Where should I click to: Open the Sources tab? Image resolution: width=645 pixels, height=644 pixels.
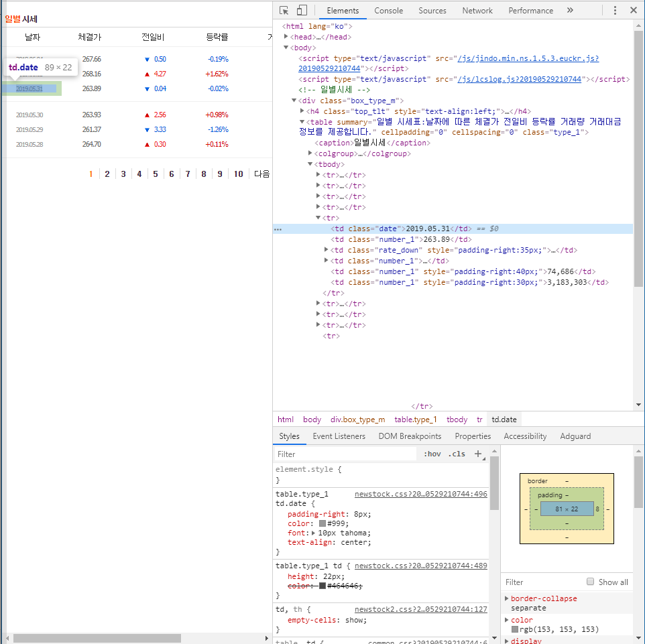pyautogui.click(x=432, y=11)
